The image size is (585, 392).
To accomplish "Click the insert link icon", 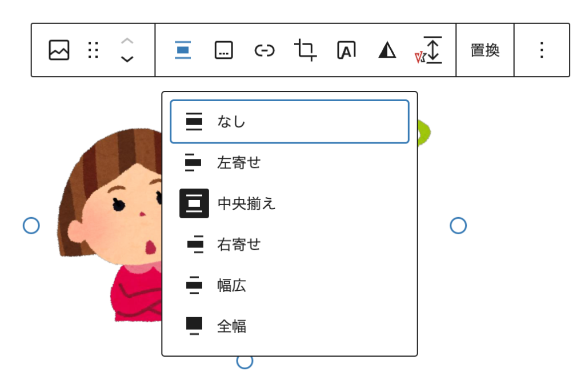I will point(265,50).
